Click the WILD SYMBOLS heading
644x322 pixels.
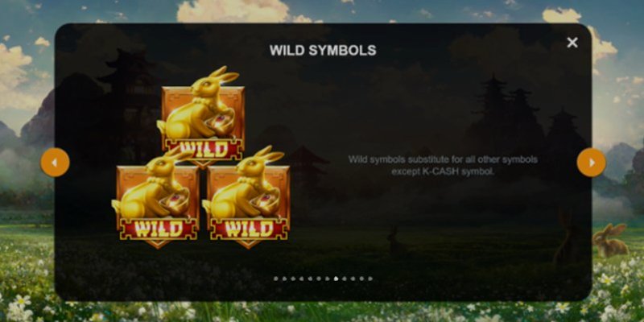point(323,50)
